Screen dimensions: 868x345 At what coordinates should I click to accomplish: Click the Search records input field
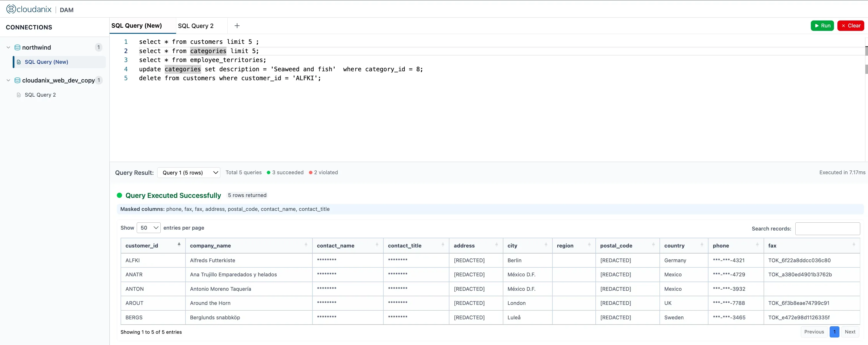click(x=828, y=228)
